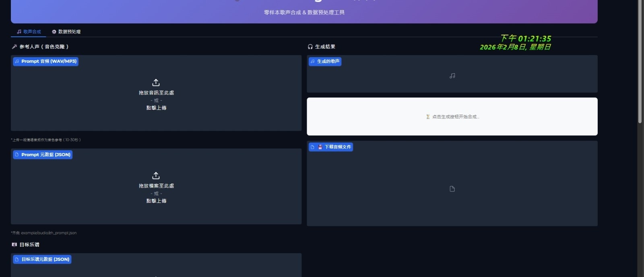Click the 点击生成按钮开始合成 status box
Image resolution: width=644 pixels, height=277 pixels.
(452, 116)
